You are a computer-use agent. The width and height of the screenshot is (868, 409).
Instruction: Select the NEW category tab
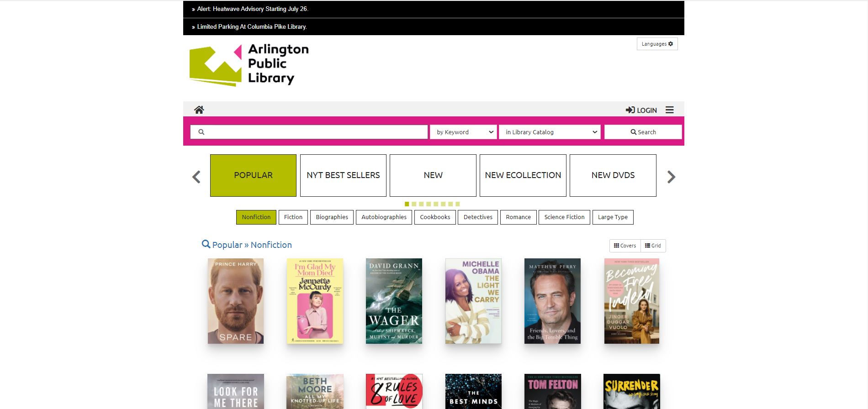click(x=433, y=175)
